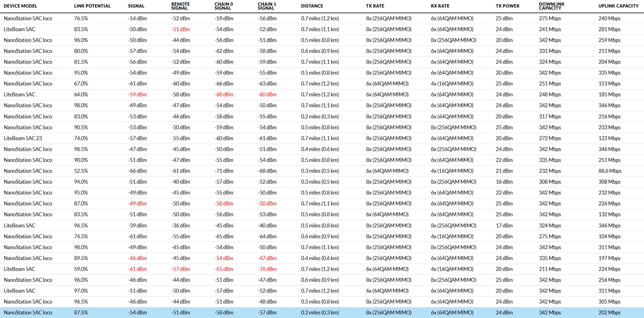Select the 88.6 Mbps uplink capacity value
The width and height of the screenshot is (644, 318).
[610, 171]
